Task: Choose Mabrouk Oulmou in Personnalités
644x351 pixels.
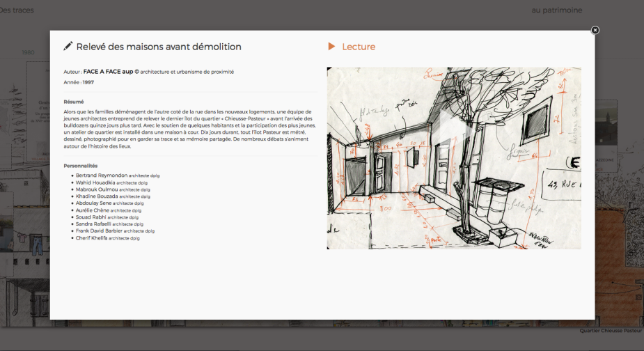Action: point(97,189)
